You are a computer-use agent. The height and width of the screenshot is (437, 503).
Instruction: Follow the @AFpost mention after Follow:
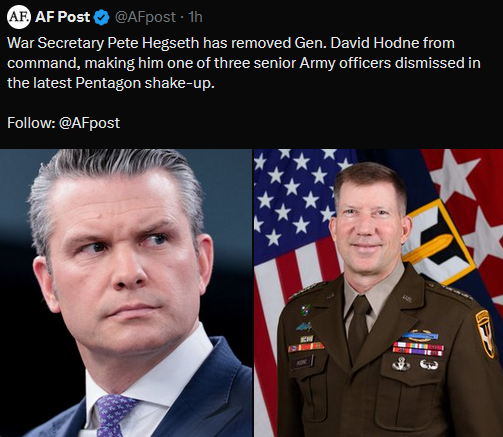click(x=89, y=123)
